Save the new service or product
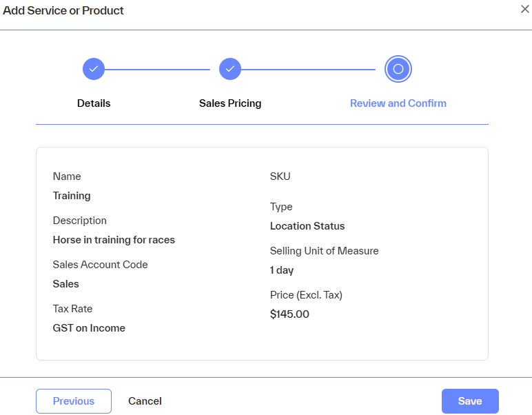This screenshot has height=415, width=532. (470, 401)
